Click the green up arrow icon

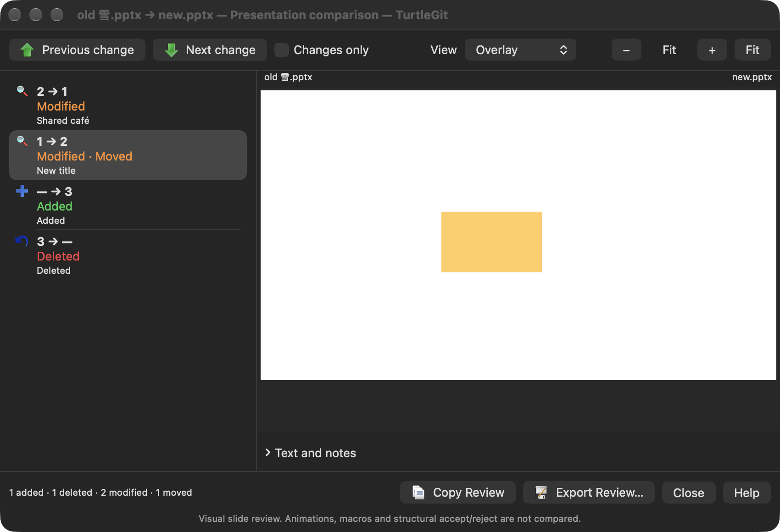[x=28, y=50]
